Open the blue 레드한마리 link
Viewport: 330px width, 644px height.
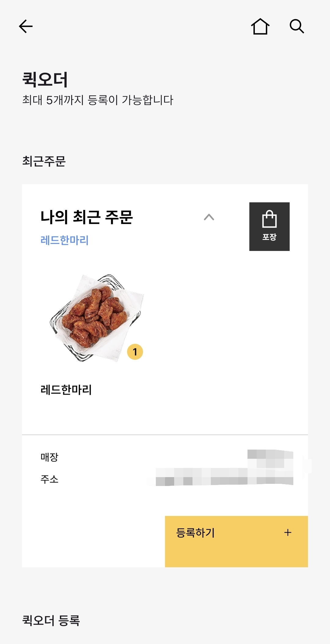click(64, 240)
